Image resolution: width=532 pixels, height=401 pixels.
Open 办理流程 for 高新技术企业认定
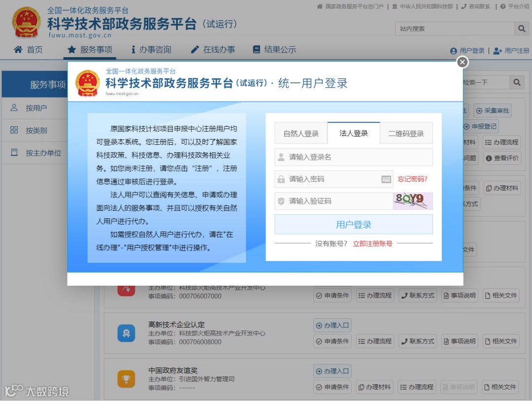375,341
